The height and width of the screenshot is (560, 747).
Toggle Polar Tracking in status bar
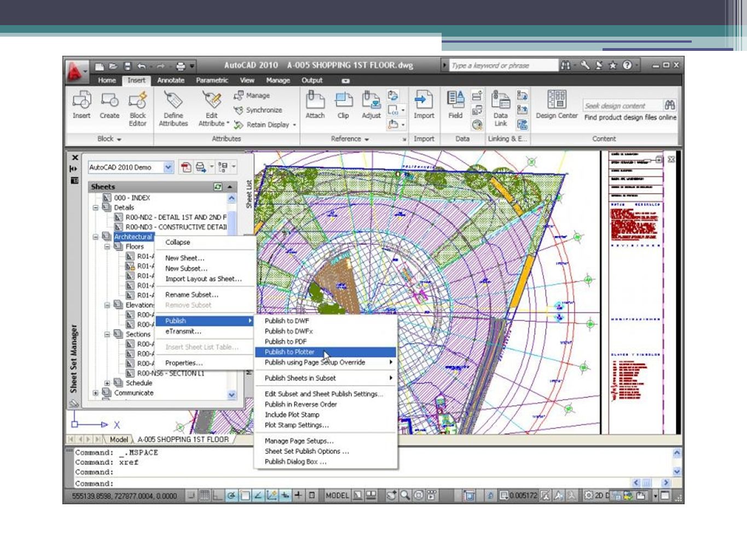(231, 495)
